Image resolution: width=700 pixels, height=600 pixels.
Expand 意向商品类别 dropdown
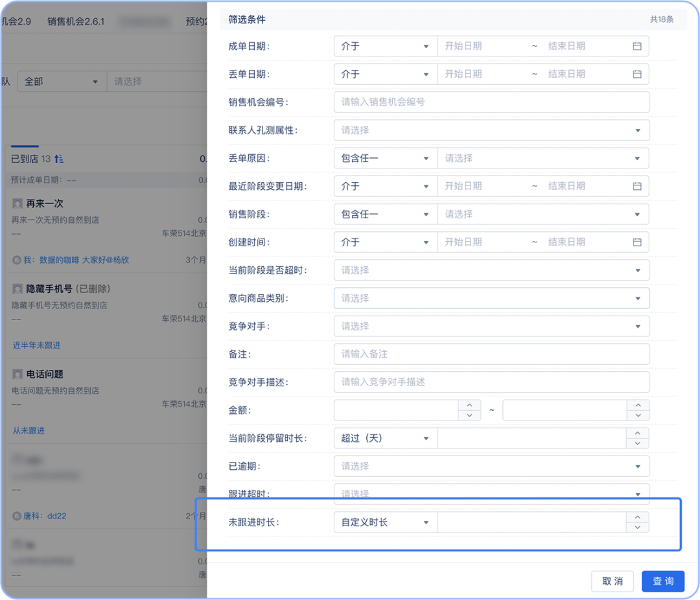491,298
